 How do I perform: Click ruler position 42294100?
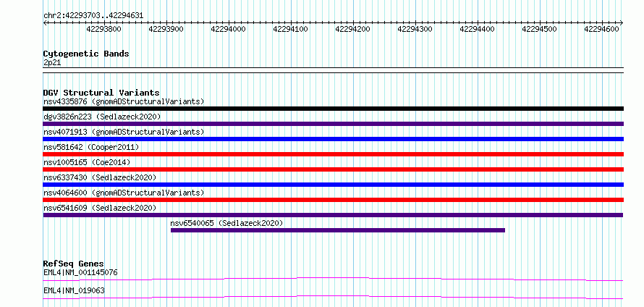coord(290,29)
